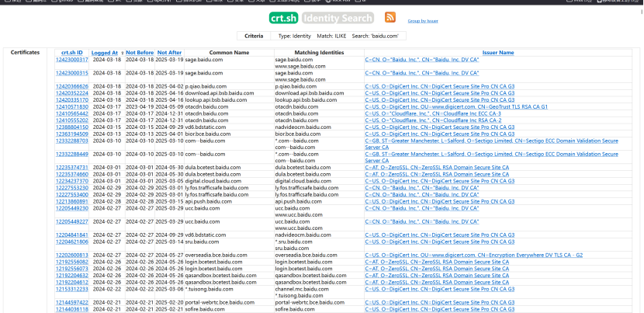Open certificate ID 12388804150

coord(72,127)
